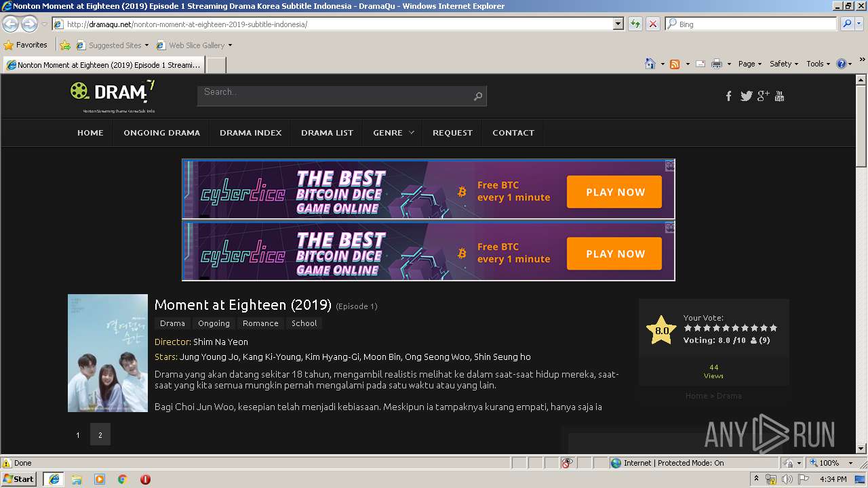The width and height of the screenshot is (868, 488).
Task: Click the Action Center flag tray icon
Action: (x=804, y=479)
